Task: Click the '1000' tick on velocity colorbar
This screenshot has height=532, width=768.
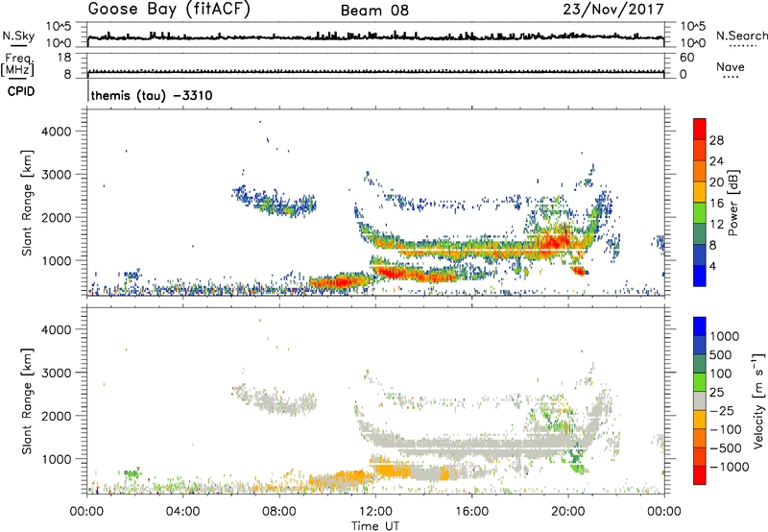Action: point(725,336)
